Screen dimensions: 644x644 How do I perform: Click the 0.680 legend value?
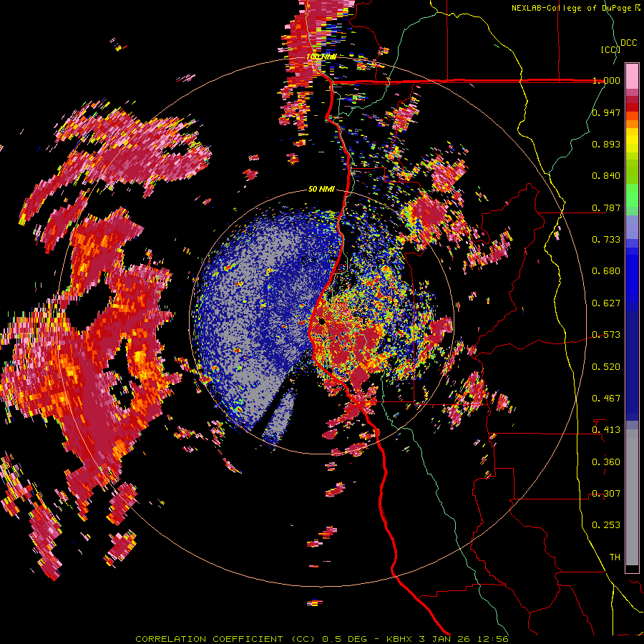[x=606, y=271]
